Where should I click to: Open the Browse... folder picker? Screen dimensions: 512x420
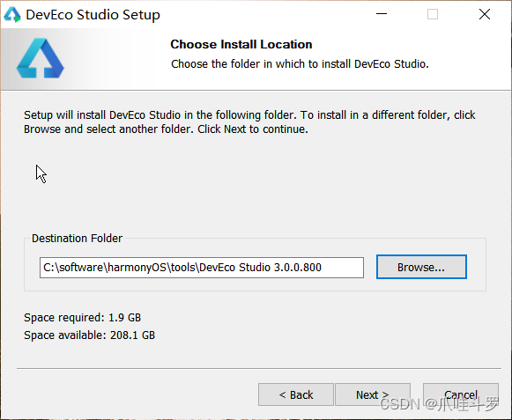pos(421,267)
